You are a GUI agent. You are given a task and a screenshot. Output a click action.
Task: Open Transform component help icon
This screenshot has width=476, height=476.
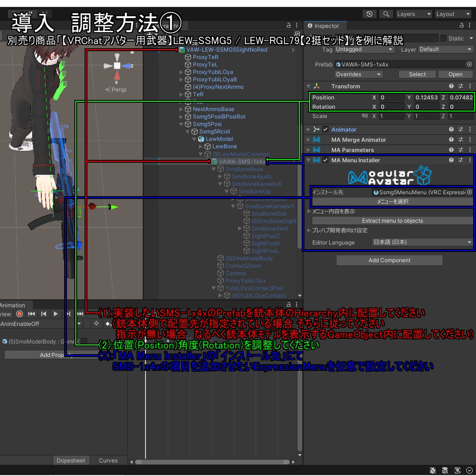pyautogui.click(x=451, y=86)
